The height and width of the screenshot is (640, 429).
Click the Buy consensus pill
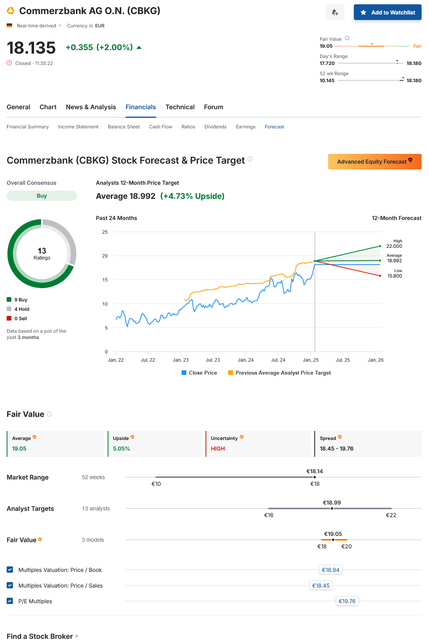[42, 196]
